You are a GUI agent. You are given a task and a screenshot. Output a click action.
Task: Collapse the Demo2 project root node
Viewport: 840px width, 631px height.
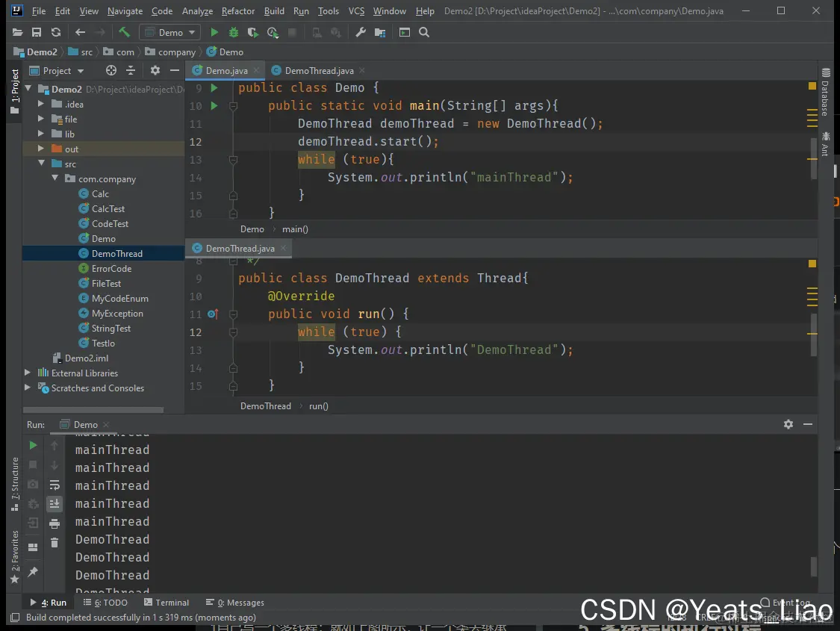(28, 89)
